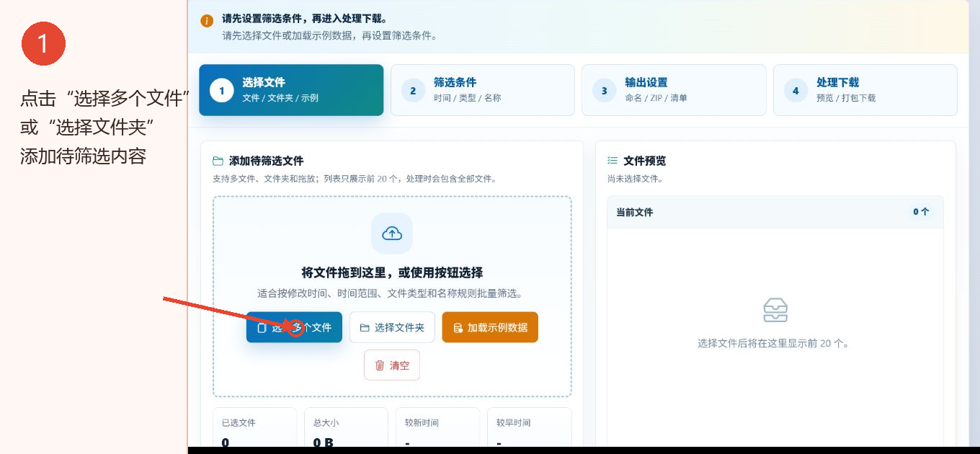Screen dimensions: 980x454
Task: Switch to step 3 输出设置 tab
Action: tap(674, 90)
